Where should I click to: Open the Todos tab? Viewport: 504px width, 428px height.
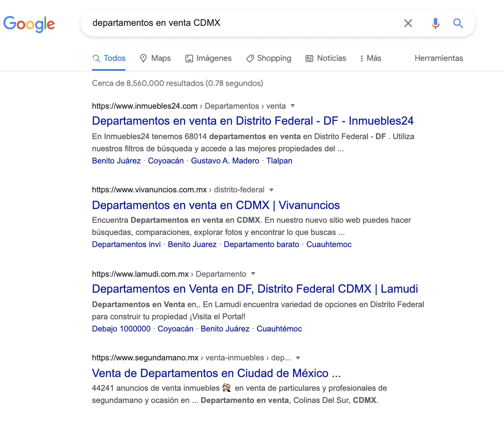[x=109, y=58]
